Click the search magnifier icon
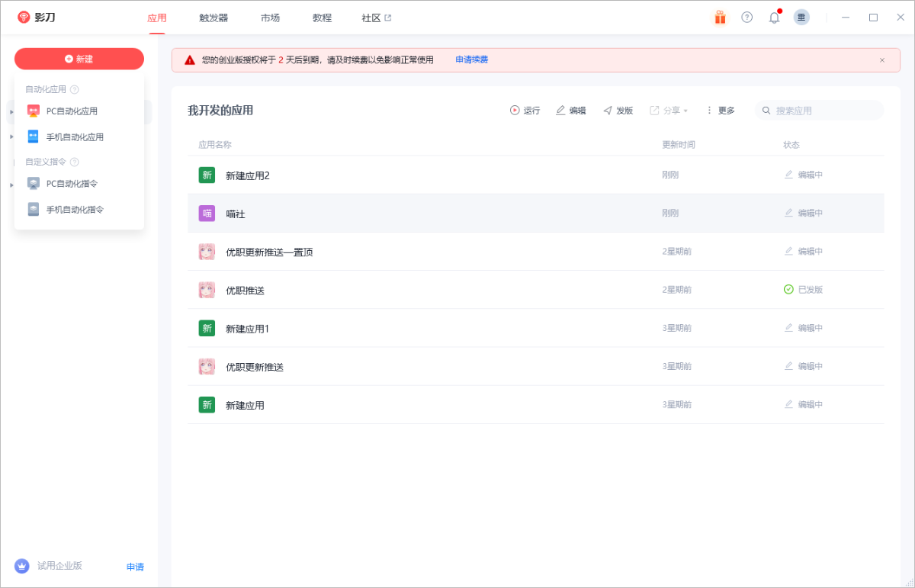 [x=766, y=111]
